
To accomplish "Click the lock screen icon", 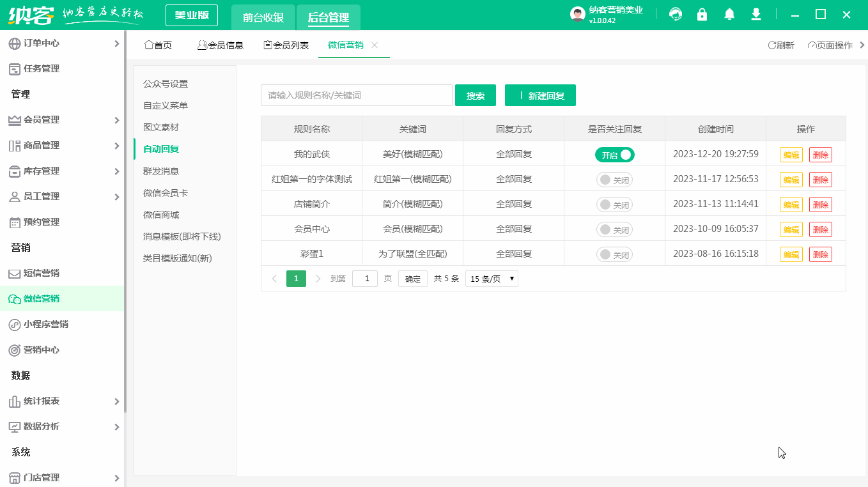I will point(702,14).
